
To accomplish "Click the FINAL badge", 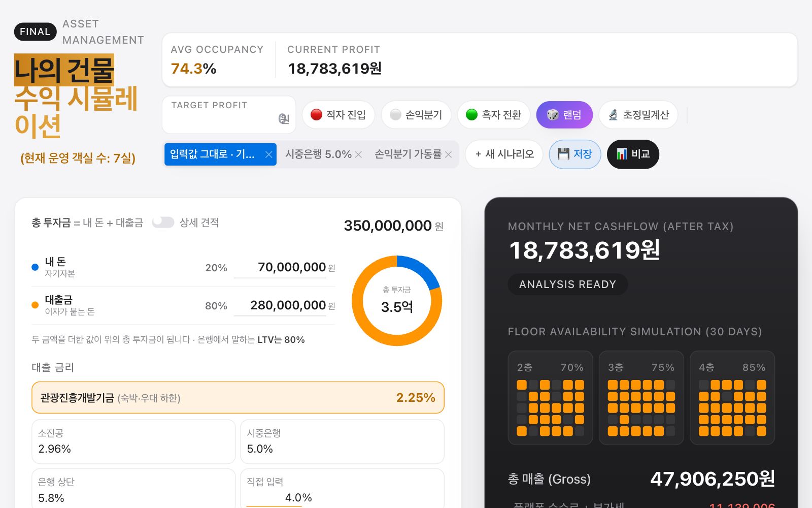I will tap(35, 31).
